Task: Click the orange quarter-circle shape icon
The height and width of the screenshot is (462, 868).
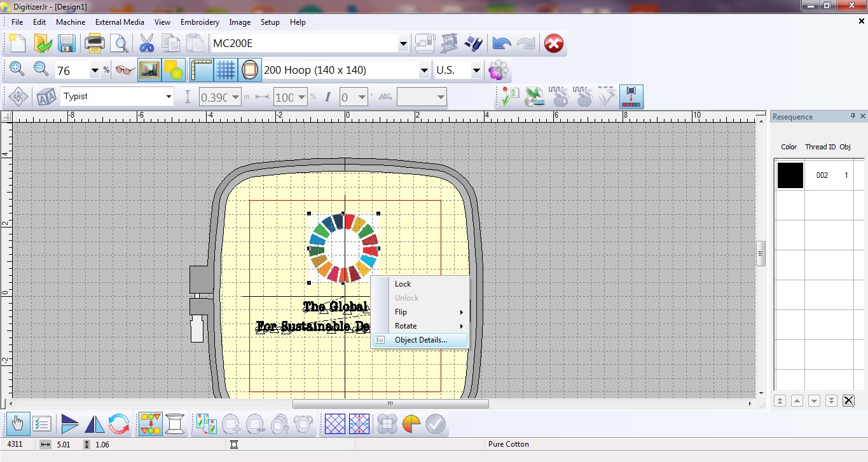Action: (411, 424)
